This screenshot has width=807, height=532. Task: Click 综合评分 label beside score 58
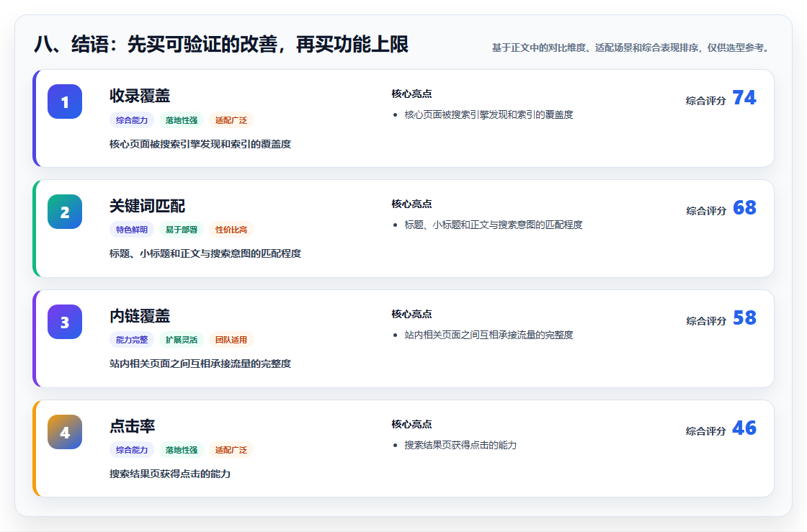[705, 321]
